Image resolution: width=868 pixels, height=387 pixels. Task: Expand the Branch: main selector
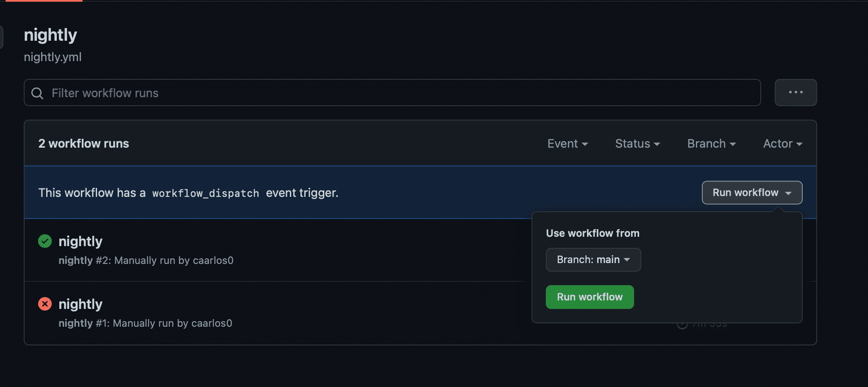pos(593,259)
